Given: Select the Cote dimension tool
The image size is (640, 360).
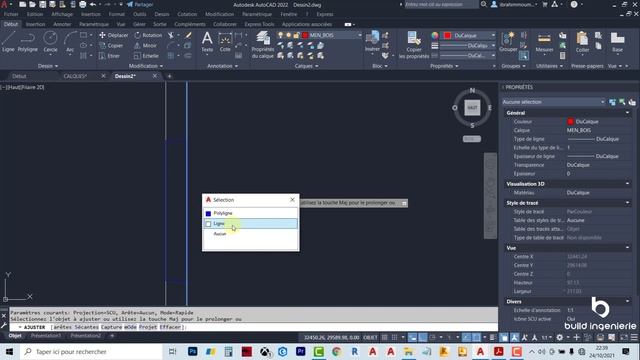Looking at the screenshot, I should point(225,42).
